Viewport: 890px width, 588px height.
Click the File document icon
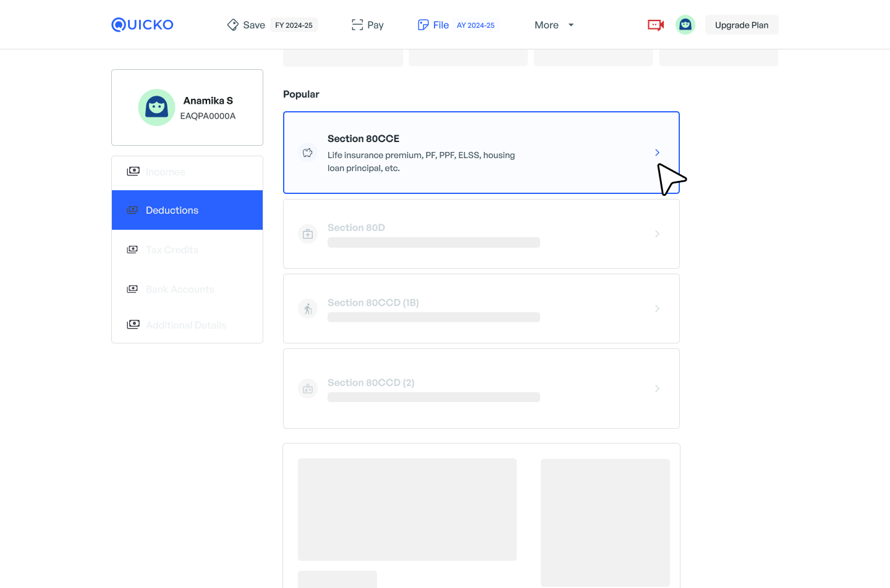pyautogui.click(x=423, y=25)
